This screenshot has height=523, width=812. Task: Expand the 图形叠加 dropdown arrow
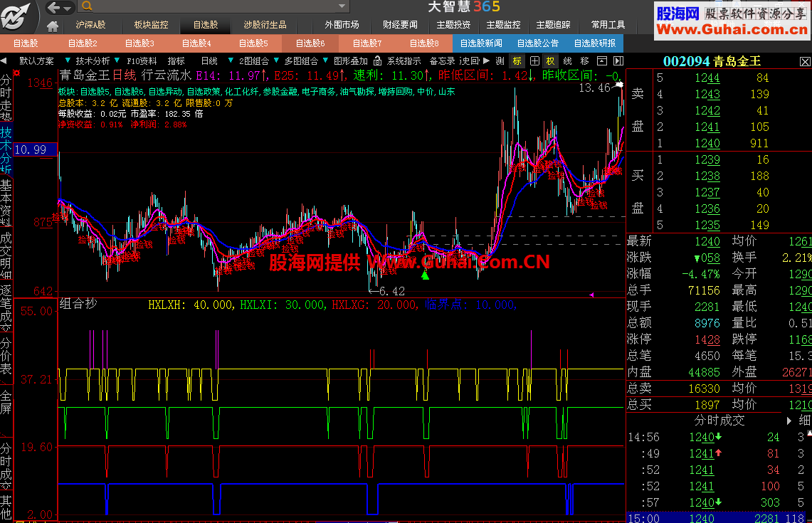pos(326,60)
